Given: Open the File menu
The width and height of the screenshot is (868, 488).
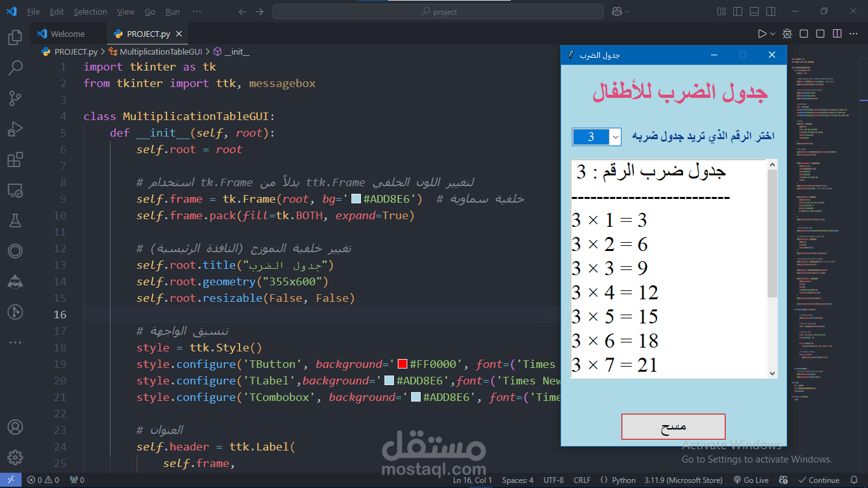Looking at the screenshot, I should 34,11.
